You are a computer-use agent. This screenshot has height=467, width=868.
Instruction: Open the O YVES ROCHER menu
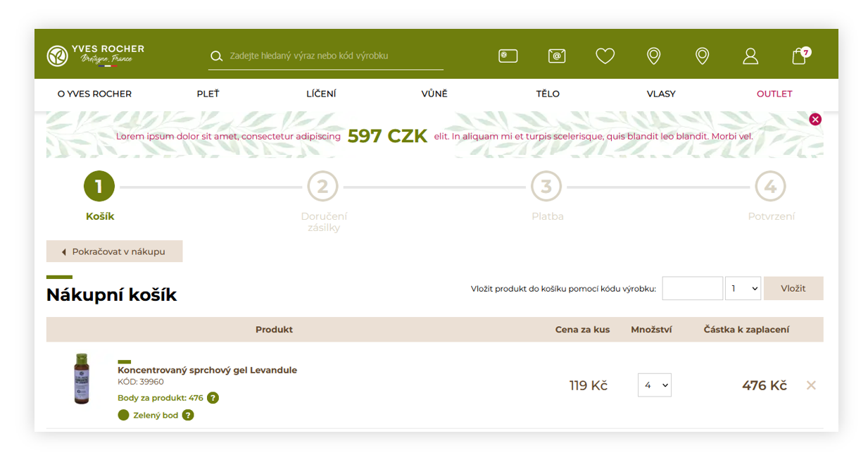point(94,94)
